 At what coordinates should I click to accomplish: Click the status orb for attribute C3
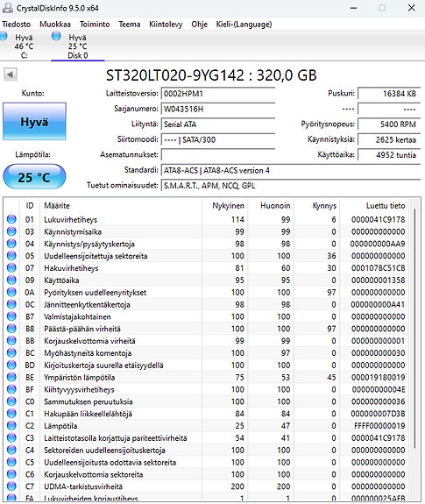point(11,437)
